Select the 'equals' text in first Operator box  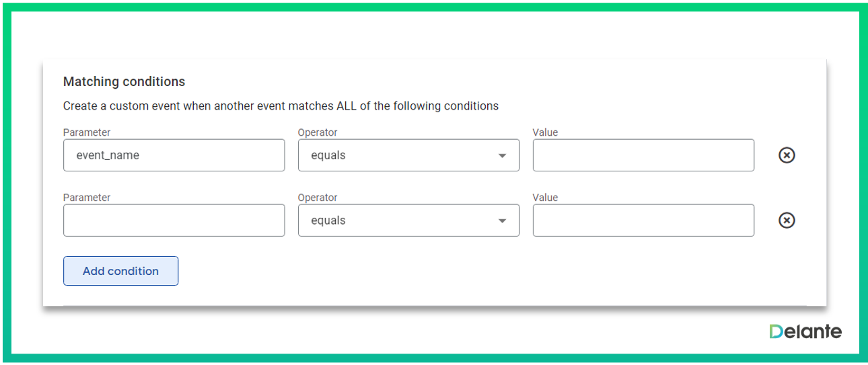328,155
